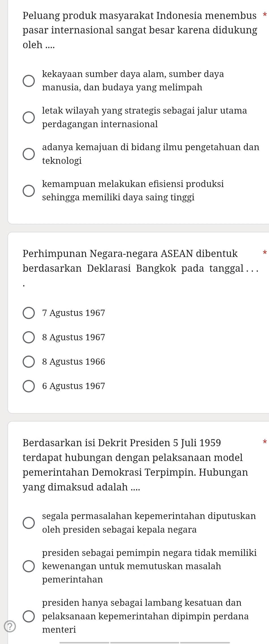Pick 'presiden hanya sebagai lambang kesatuan' option
Viewport: 269px width, 644px height.
tap(29, 616)
